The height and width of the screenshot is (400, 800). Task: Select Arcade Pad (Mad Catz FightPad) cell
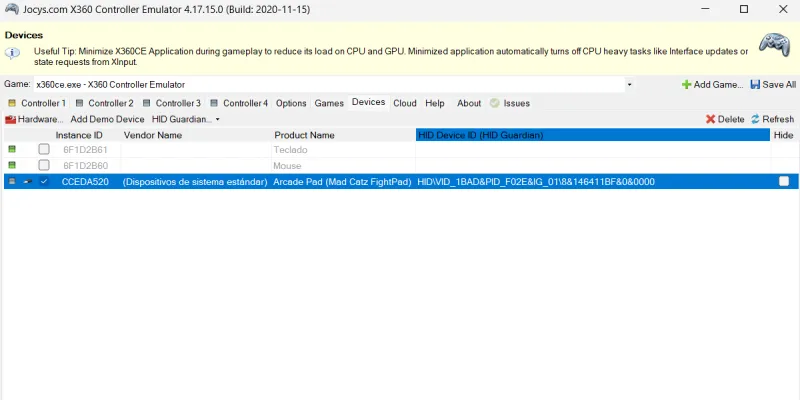[343, 182]
